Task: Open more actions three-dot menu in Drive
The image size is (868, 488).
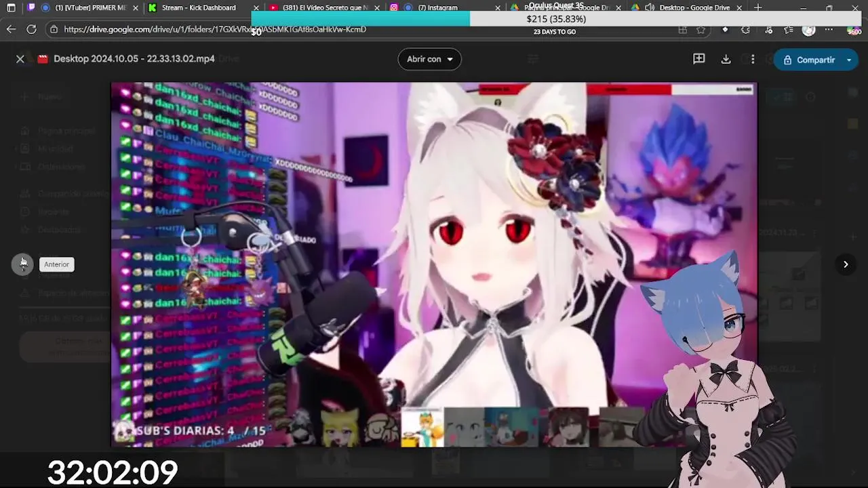Action: [753, 59]
